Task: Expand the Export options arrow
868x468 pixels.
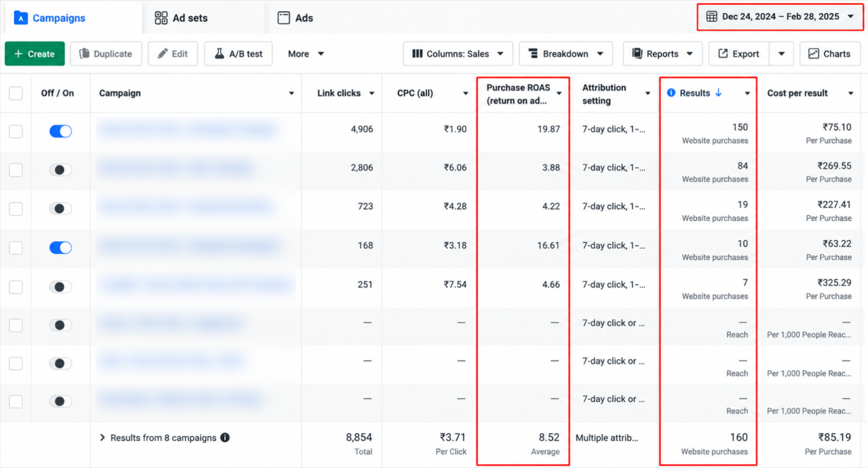Action: coord(781,53)
